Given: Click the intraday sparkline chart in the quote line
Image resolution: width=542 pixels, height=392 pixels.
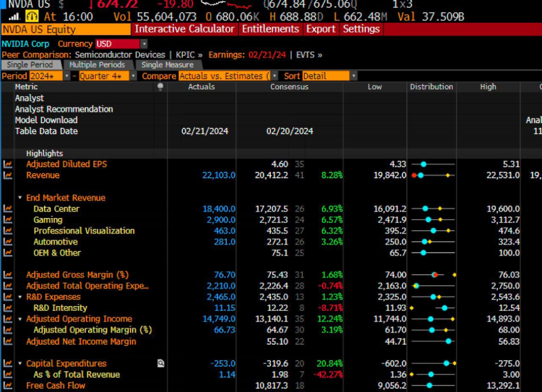Looking at the screenshot, I should [x=226, y=4].
